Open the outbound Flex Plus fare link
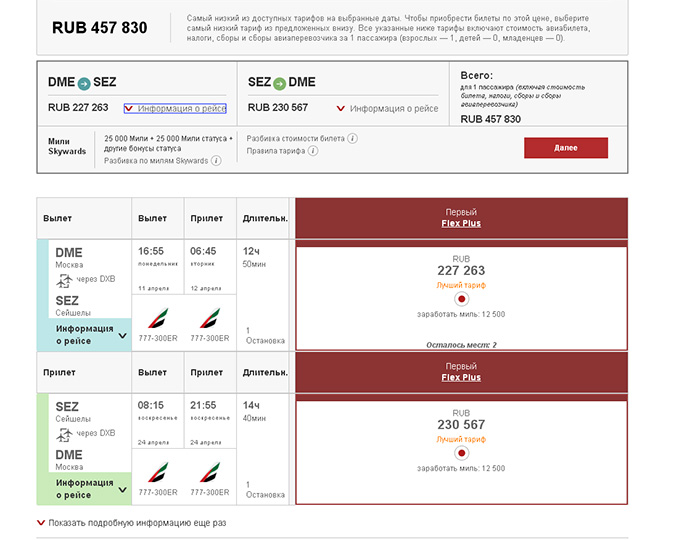Viewport: 700px width, 540px height. click(461, 223)
